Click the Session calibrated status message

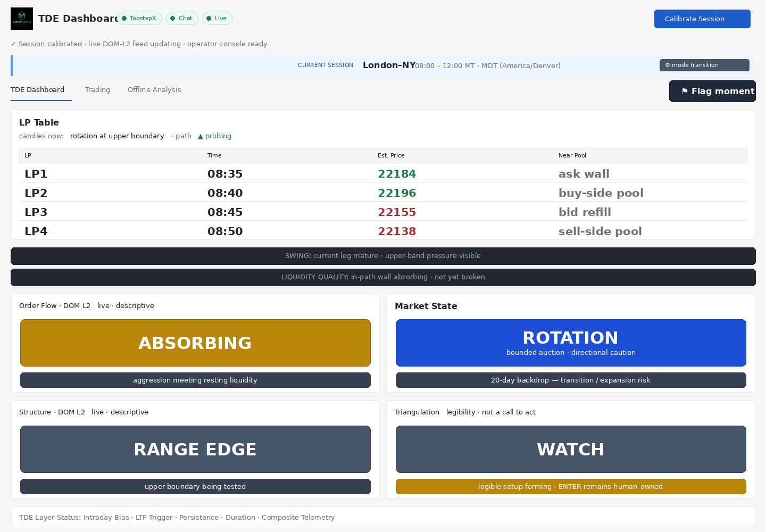[x=139, y=44]
